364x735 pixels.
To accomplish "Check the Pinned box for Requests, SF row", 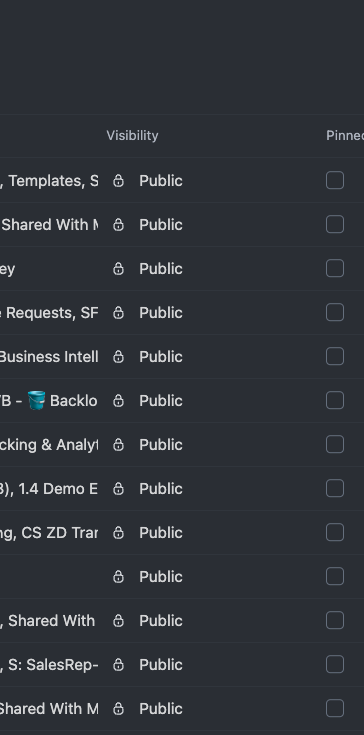I will click(335, 313).
